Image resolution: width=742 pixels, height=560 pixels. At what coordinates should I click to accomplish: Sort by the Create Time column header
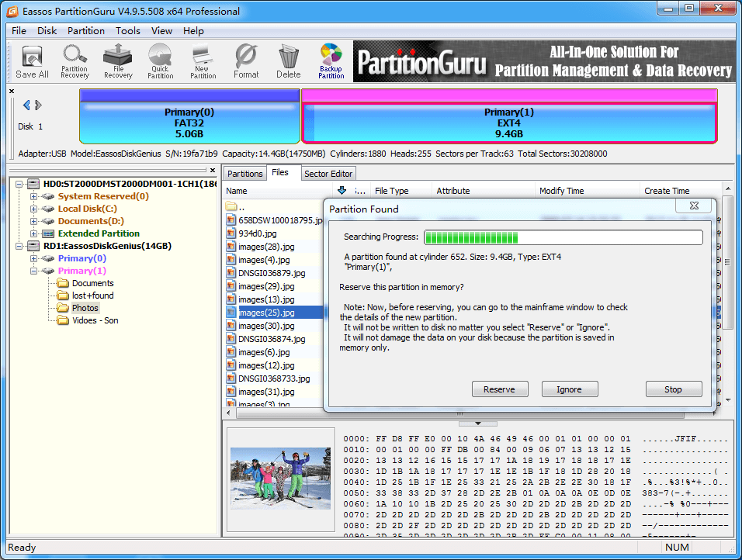coord(681,191)
